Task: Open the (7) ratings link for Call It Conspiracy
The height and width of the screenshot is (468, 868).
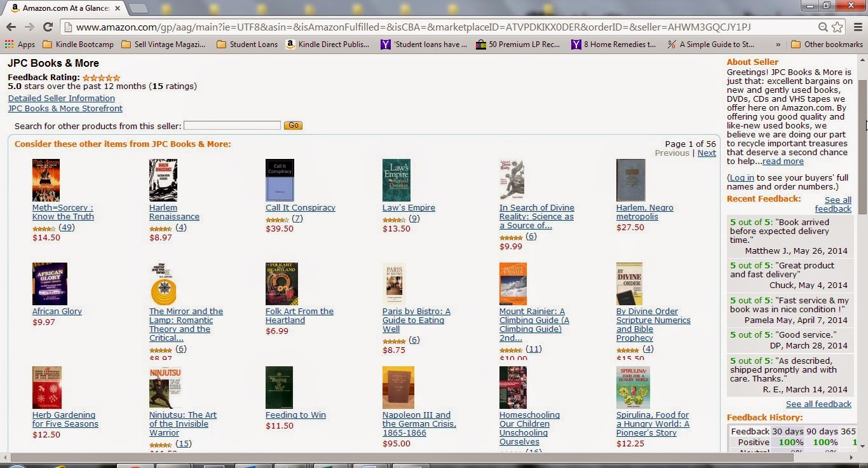Action: click(297, 219)
